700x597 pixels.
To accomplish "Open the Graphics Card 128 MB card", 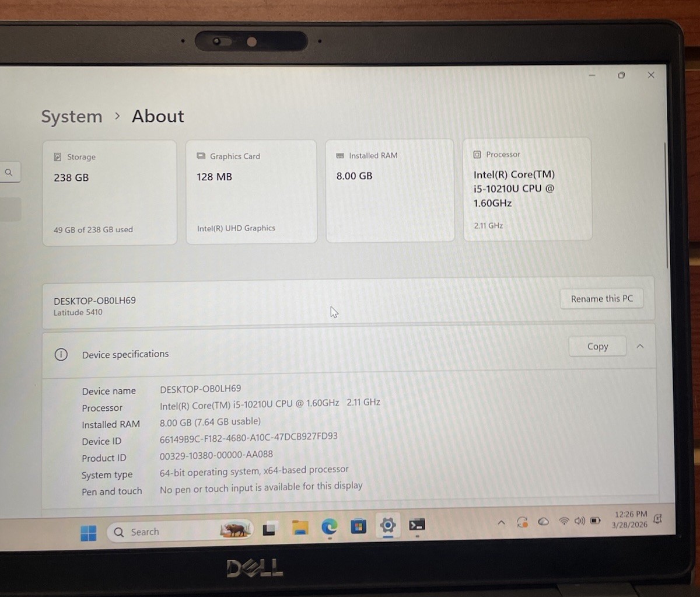I will point(251,191).
